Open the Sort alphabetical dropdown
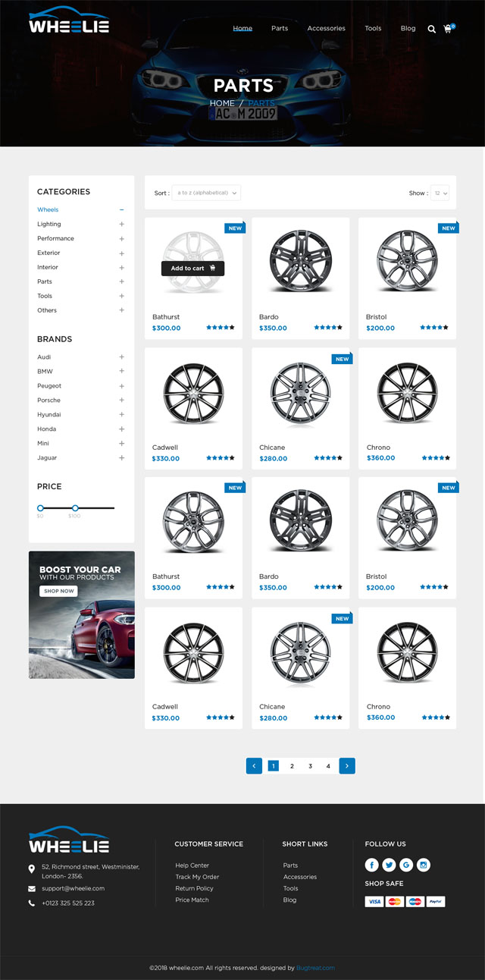The image size is (485, 980). click(x=206, y=193)
